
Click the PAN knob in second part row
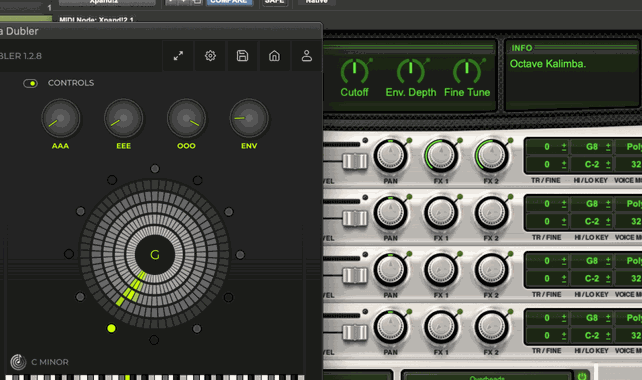(390, 213)
